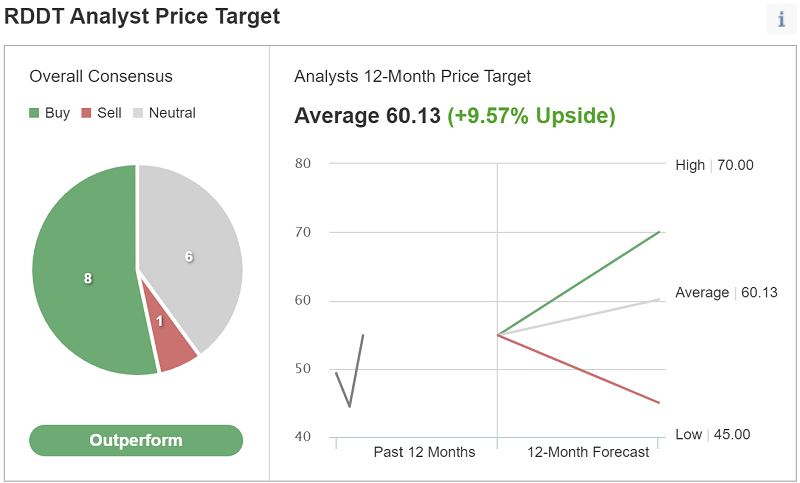
Task: Click the red Sell legend color square
Action: (x=87, y=113)
